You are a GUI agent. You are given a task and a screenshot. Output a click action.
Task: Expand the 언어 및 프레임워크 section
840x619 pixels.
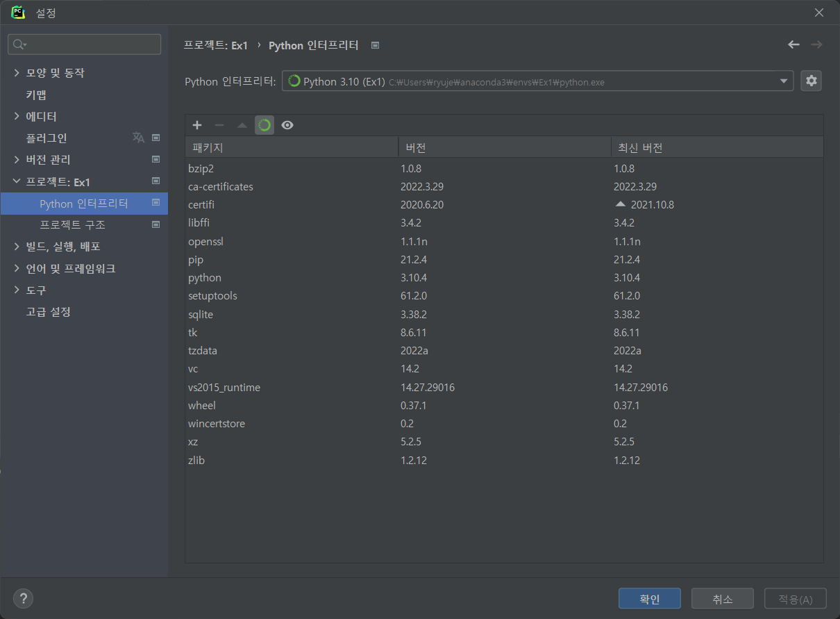17,268
